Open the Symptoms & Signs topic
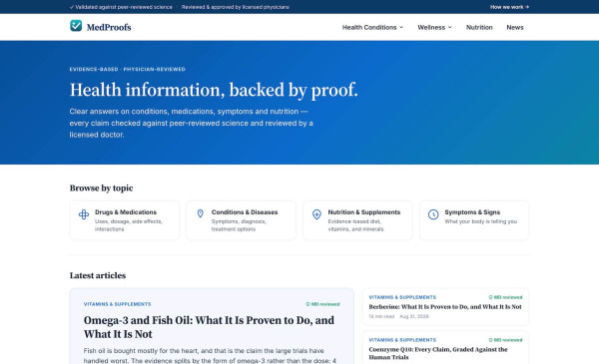599x364 pixels. pos(474,220)
